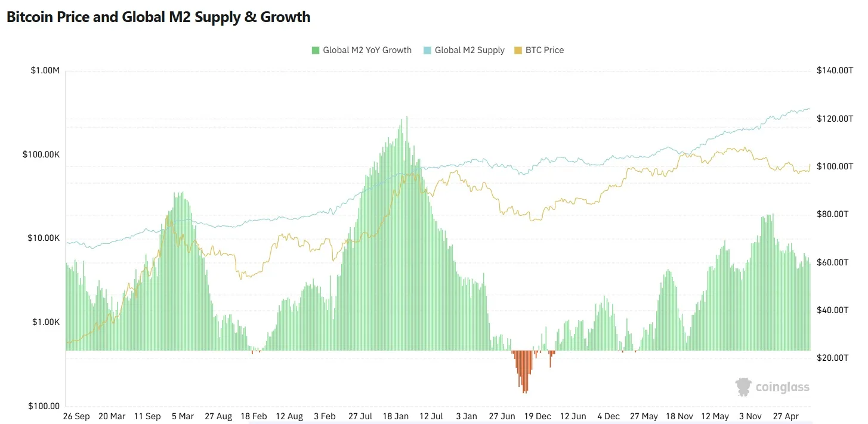Click the $1.00M left axis label
The height and width of the screenshot is (424, 868).
click(x=45, y=70)
